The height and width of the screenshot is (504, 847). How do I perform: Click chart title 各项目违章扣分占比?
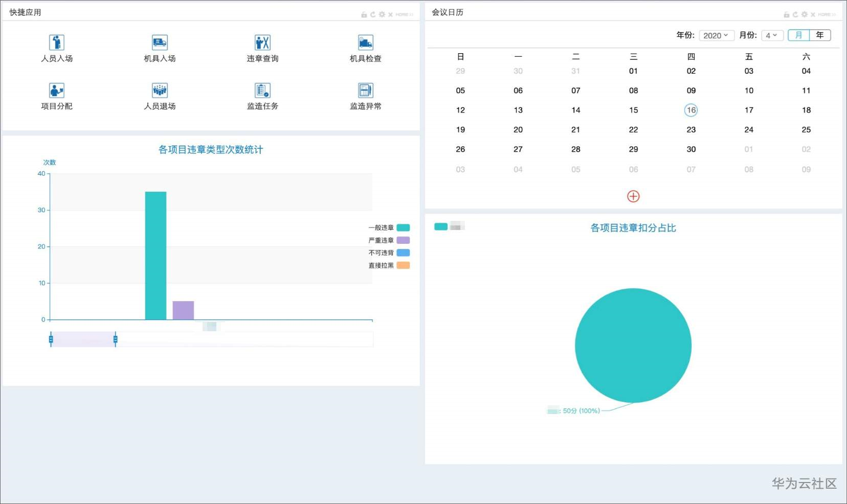click(633, 228)
